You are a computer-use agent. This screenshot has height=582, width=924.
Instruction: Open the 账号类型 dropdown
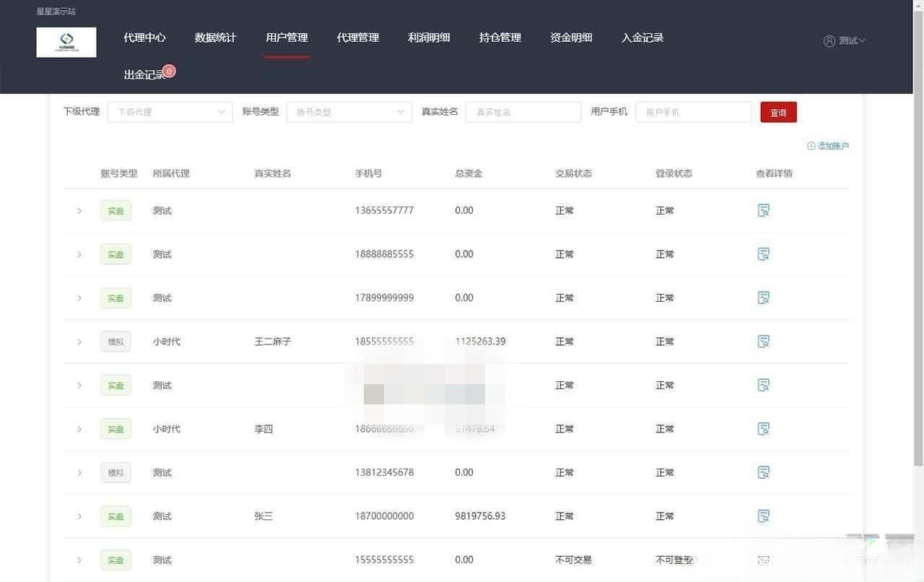[x=349, y=112]
